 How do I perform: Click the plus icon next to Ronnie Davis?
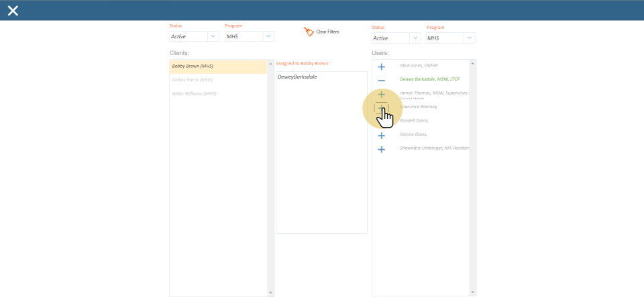tap(382, 136)
